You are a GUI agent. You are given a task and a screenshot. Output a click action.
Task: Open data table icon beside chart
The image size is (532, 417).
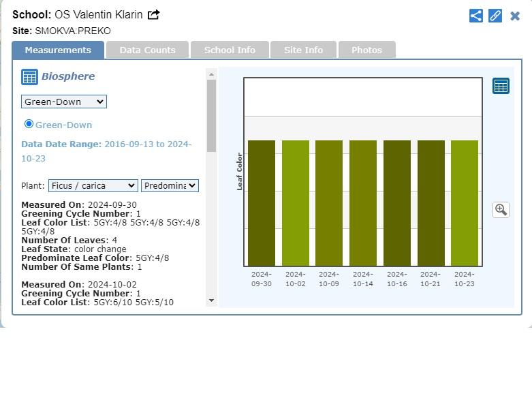tap(501, 86)
